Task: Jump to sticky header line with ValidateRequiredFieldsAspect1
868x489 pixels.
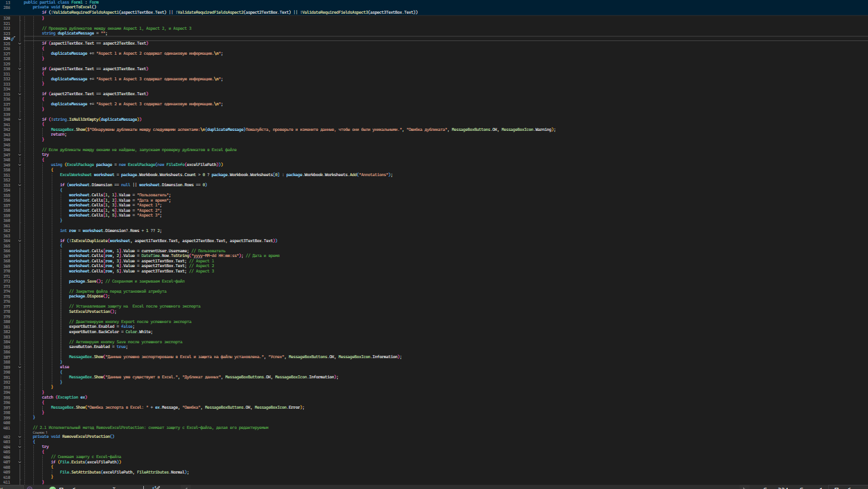Action: [x=229, y=12]
